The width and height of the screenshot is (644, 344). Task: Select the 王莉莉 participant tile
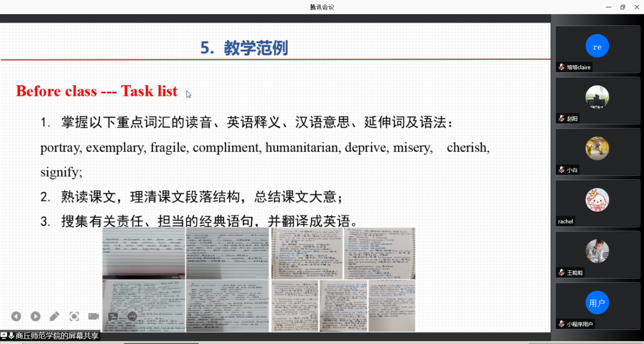point(597,255)
